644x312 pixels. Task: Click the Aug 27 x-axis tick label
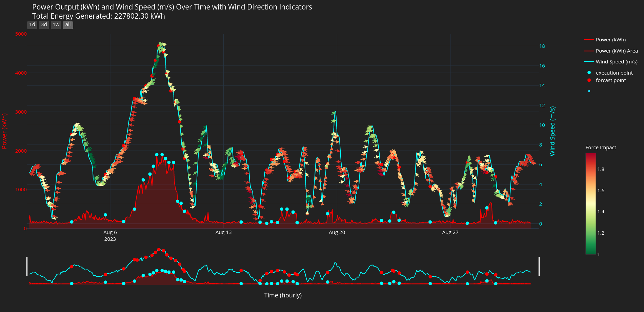(450, 232)
